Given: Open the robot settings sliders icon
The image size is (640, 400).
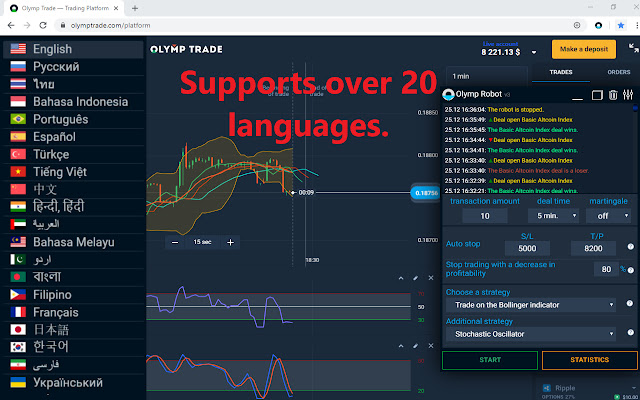Looking at the screenshot, I should 627,95.
